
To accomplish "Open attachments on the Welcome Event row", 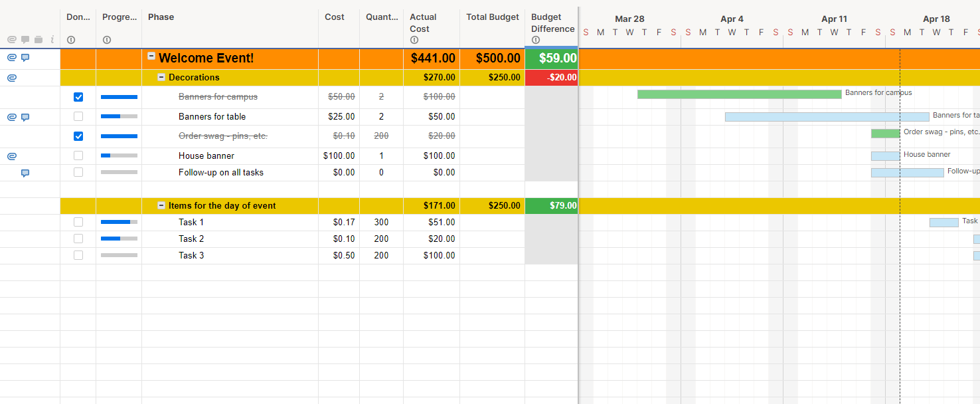I will [11, 58].
